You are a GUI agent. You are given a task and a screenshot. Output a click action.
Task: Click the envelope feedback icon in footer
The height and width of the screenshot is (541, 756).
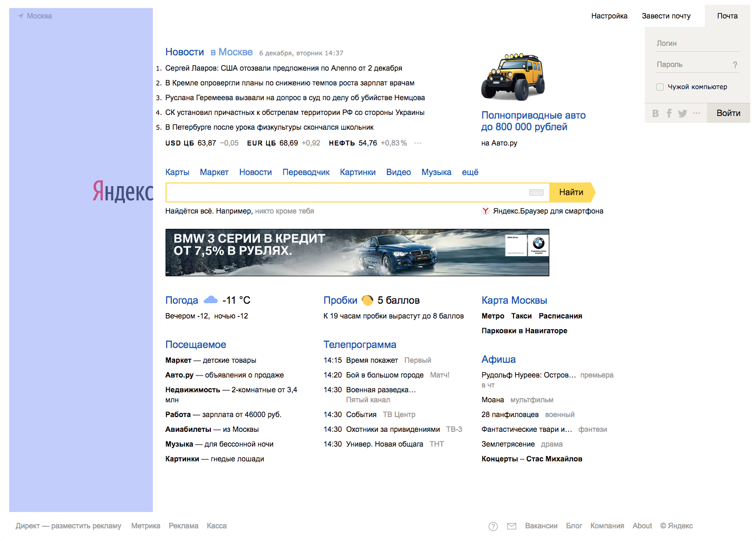tap(511, 526)
